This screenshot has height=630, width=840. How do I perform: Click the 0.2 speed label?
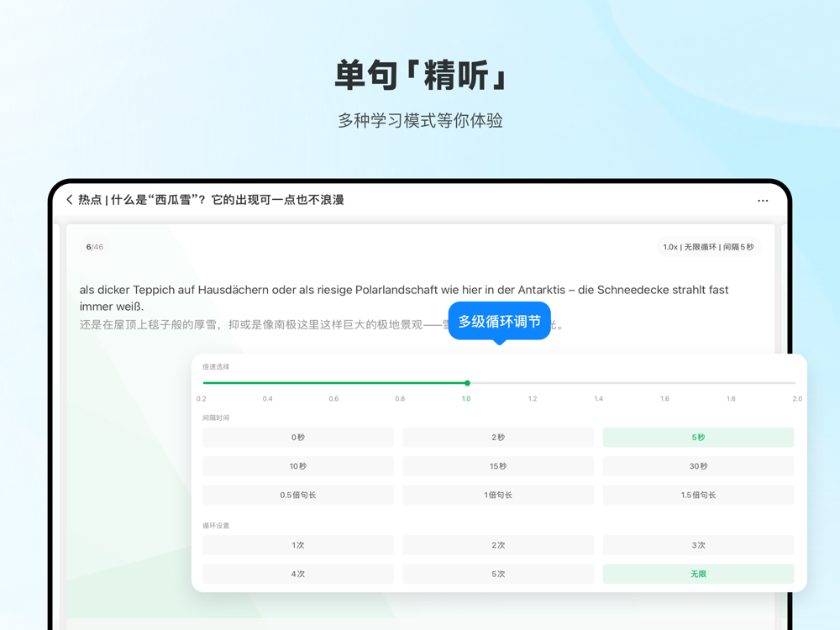[x=202, y=398]
